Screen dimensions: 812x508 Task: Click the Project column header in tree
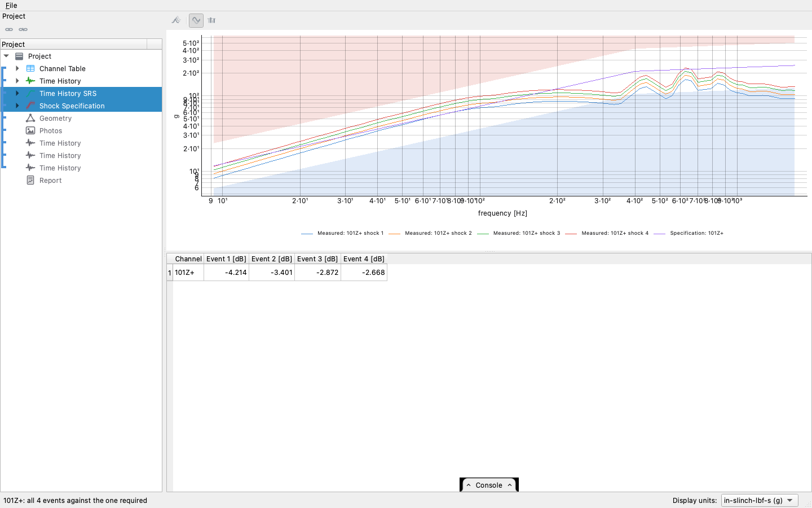pyautogui.click(x=74, y=44)
